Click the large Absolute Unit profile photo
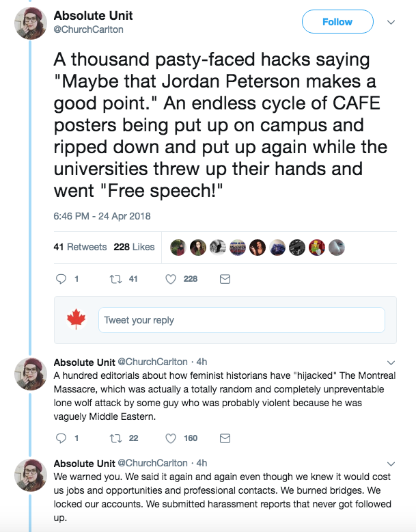Viewport: 416px width, 532px height. (31, 23)
